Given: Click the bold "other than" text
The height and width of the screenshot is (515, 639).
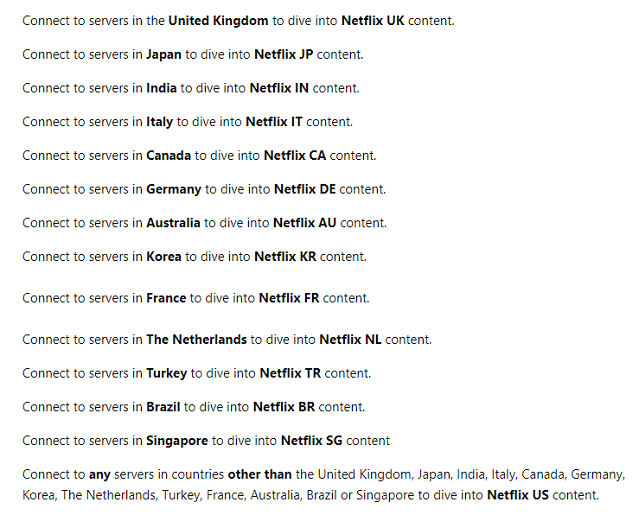Looking at the screenshot, I should (261, 474).
